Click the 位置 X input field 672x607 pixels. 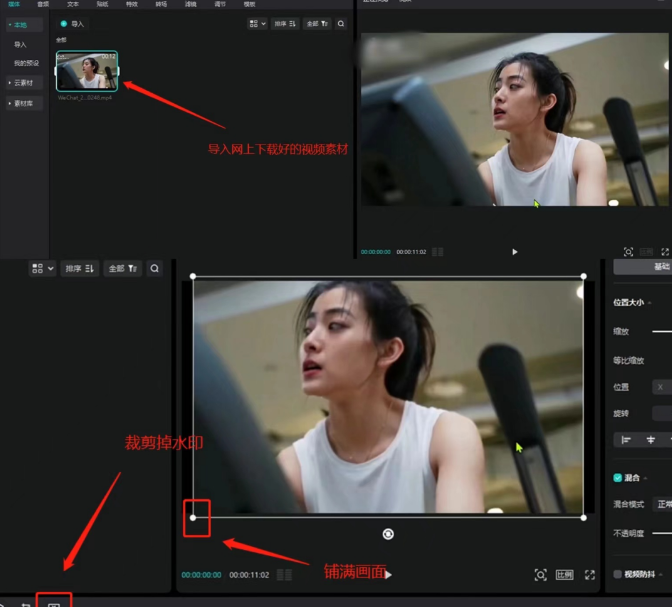(x=662, y=387)
